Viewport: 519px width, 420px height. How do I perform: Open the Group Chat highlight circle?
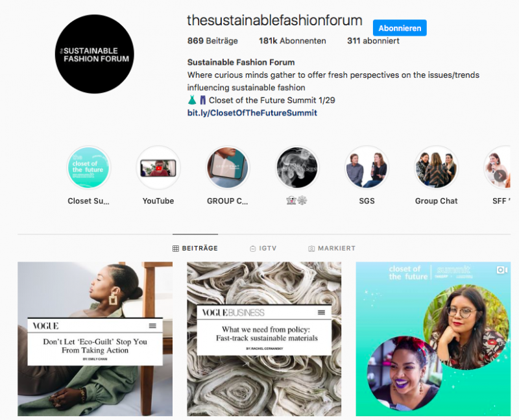436,168
